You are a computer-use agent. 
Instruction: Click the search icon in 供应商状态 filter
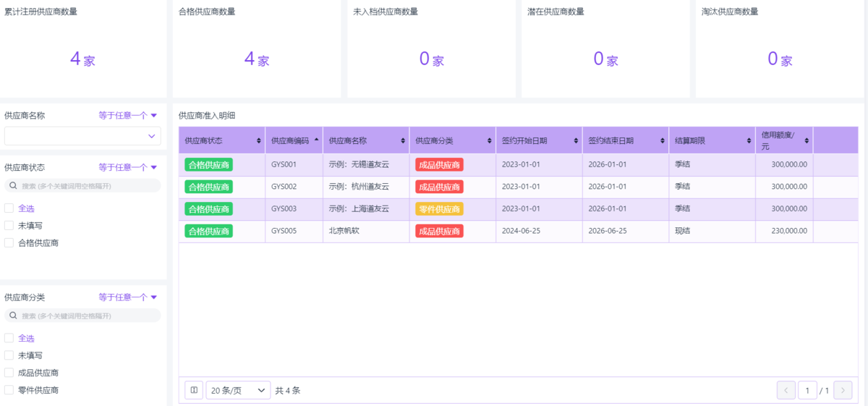coord(13,186)
